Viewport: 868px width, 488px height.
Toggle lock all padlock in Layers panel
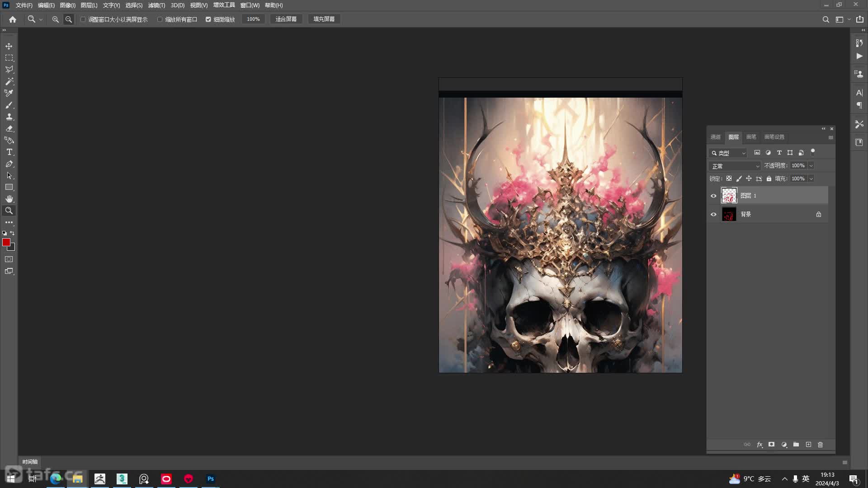769,178
